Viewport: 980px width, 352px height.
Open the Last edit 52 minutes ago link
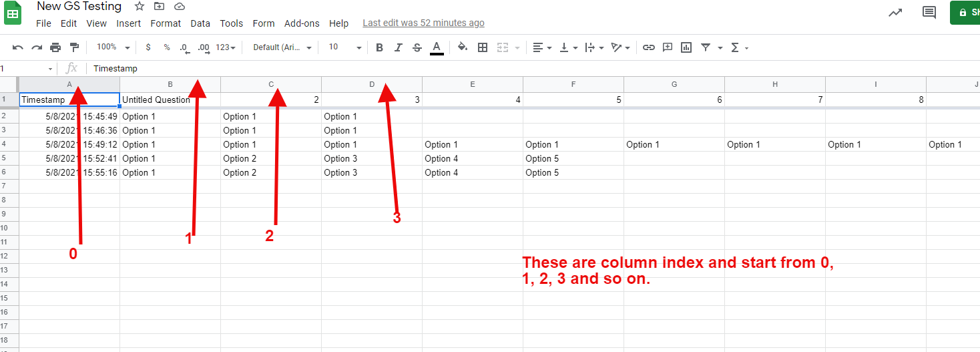point(423,23)
